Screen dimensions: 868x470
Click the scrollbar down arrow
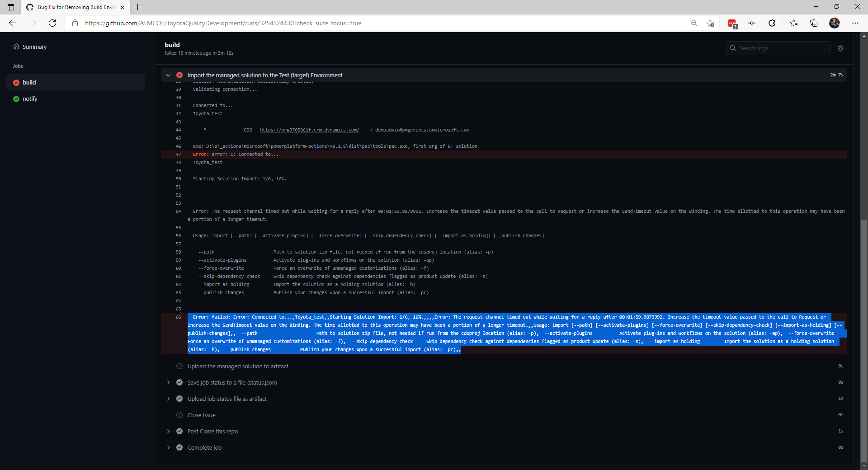click(x=864, y=465)
